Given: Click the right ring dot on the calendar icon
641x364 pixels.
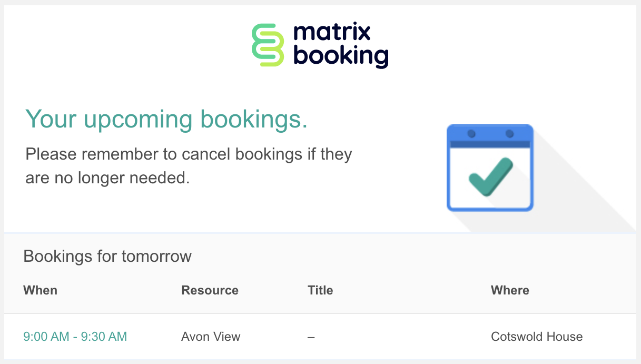Looking at the screenshot, I should click(509, 134).
